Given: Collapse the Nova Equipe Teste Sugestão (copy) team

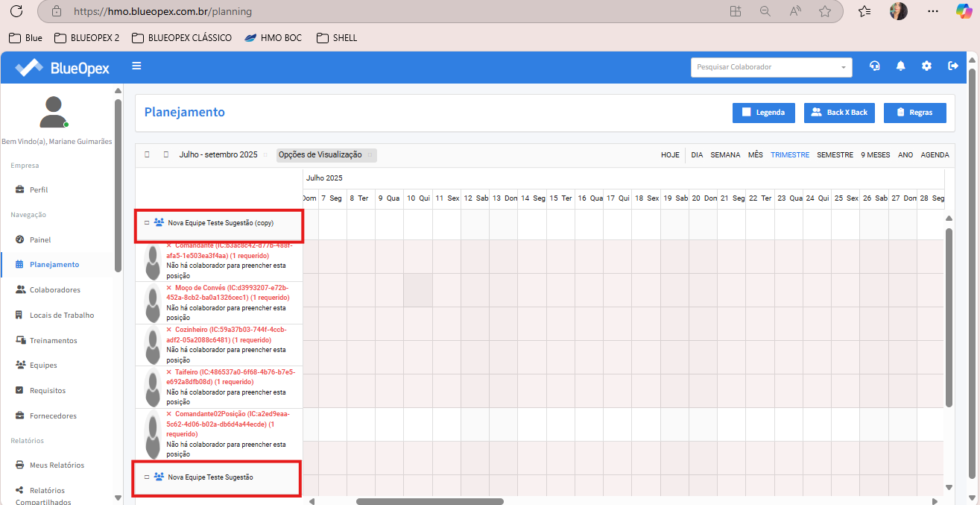Looking at the screenshot, I should point(146,222).
